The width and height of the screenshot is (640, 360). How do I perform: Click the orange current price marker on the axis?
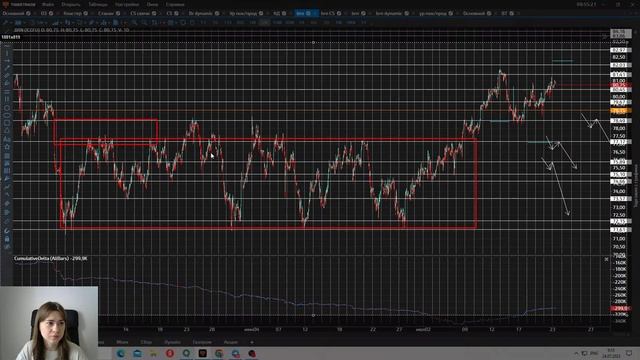620,111
